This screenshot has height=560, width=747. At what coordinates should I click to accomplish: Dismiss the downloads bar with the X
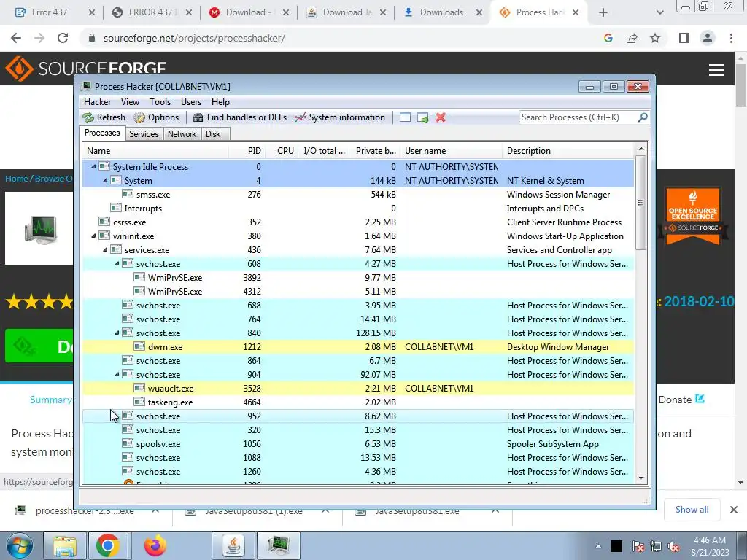click(x=734, y=510)
